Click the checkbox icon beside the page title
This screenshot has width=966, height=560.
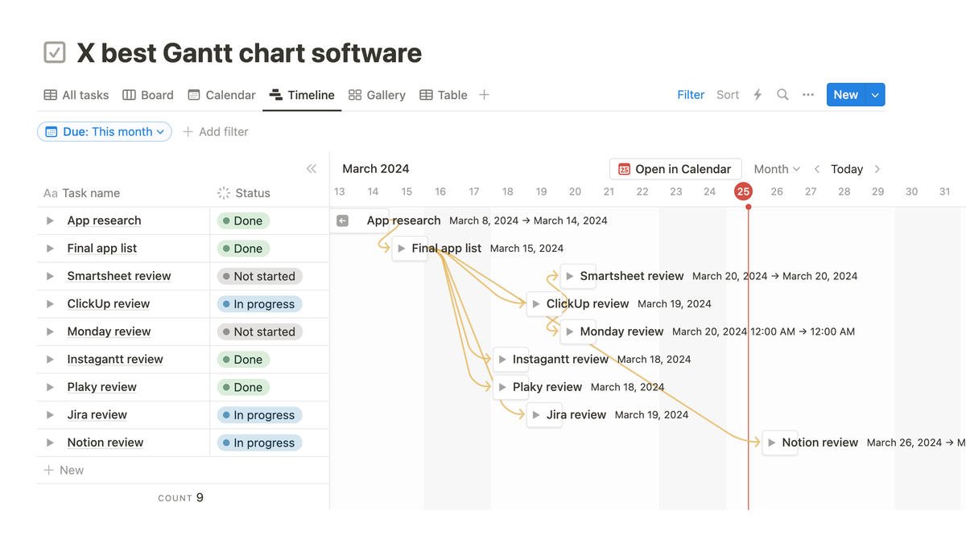point(53,51)
